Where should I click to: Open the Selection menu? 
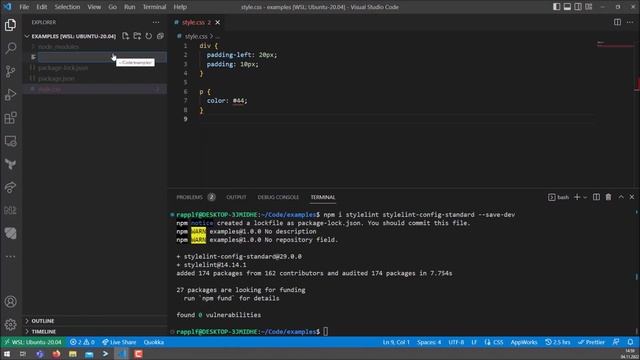point(67,7)
